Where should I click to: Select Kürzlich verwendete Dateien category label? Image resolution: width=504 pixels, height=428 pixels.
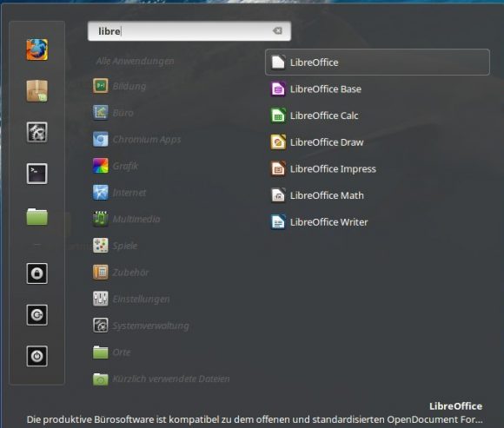(171, 379)
